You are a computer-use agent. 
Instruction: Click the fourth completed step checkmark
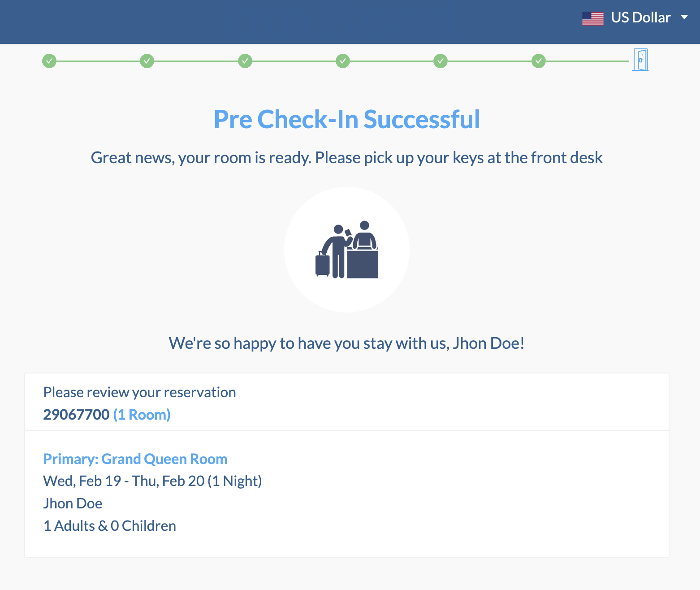(343, 61)
